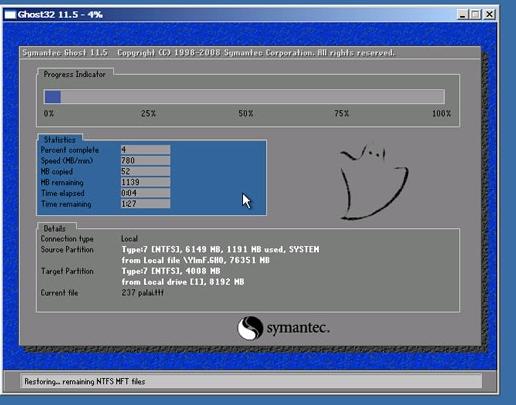Click the 'from Local file' source path line

tap(196, 260)
